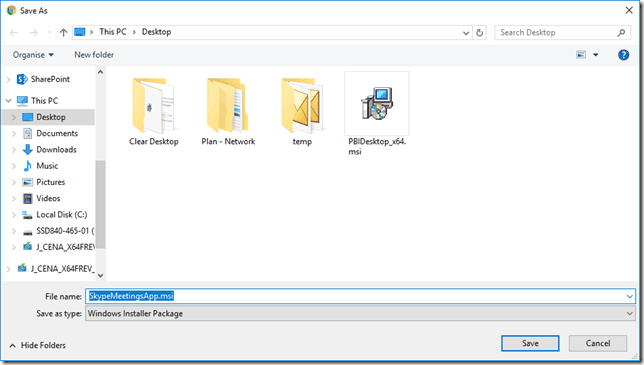Click Save button
This screenshot has height=365, width=644.
[x=530, y=343]
